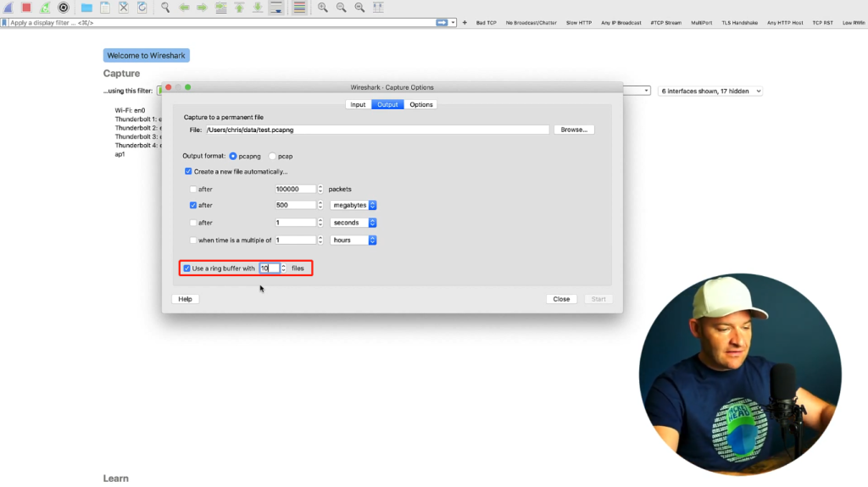Apply the TCP RST filter button

pos(822,23)
